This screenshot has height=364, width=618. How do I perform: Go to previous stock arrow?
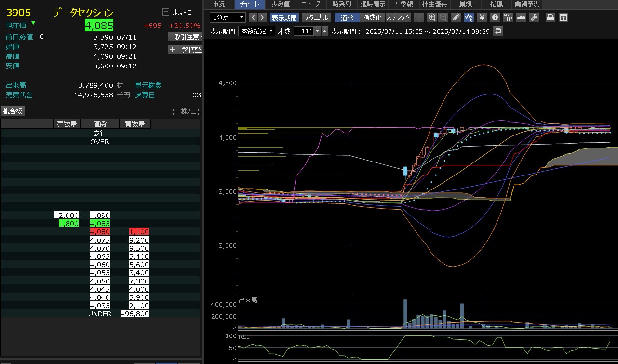pos(253,17)
